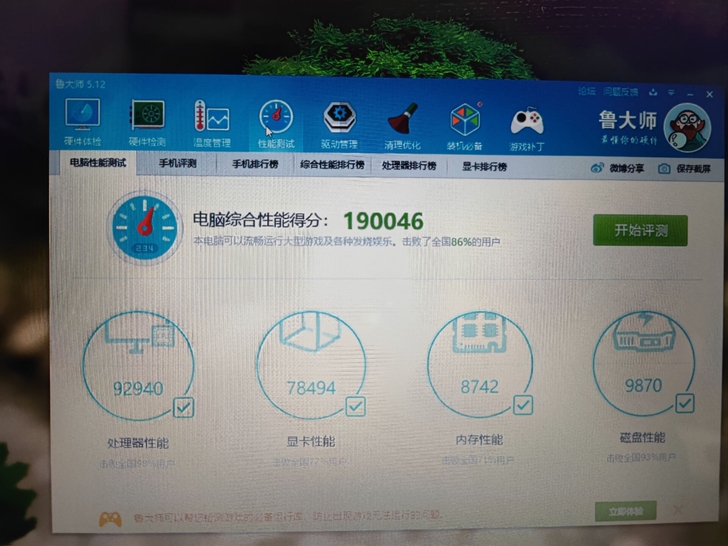Select 性能测试 performance test icon
The image size is (728, 546).
point(276,124)
